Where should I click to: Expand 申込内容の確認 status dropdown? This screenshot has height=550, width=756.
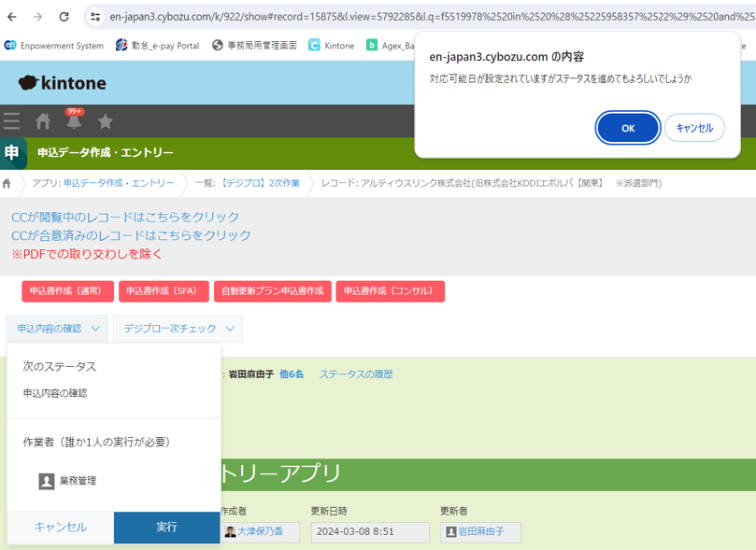click(58, 329)
